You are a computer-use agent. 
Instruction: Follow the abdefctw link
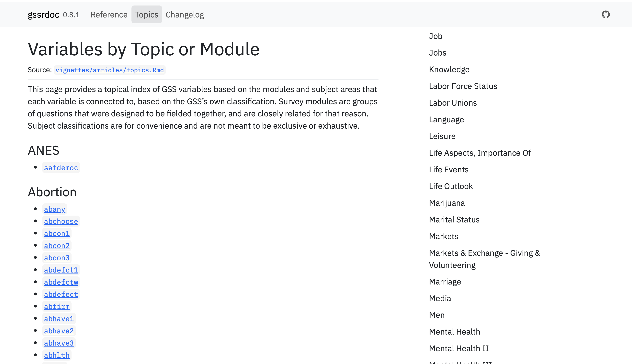61,282
